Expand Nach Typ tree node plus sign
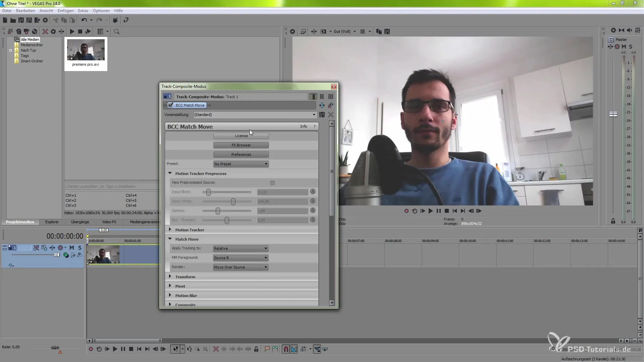The image size is (644, 362). 10,50
